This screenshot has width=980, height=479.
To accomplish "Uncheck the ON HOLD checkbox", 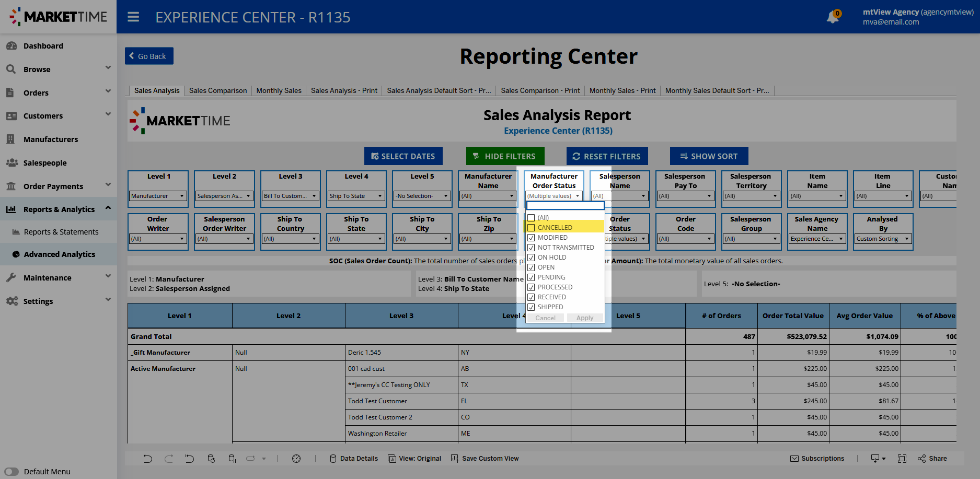I will [x=531, y=258].
